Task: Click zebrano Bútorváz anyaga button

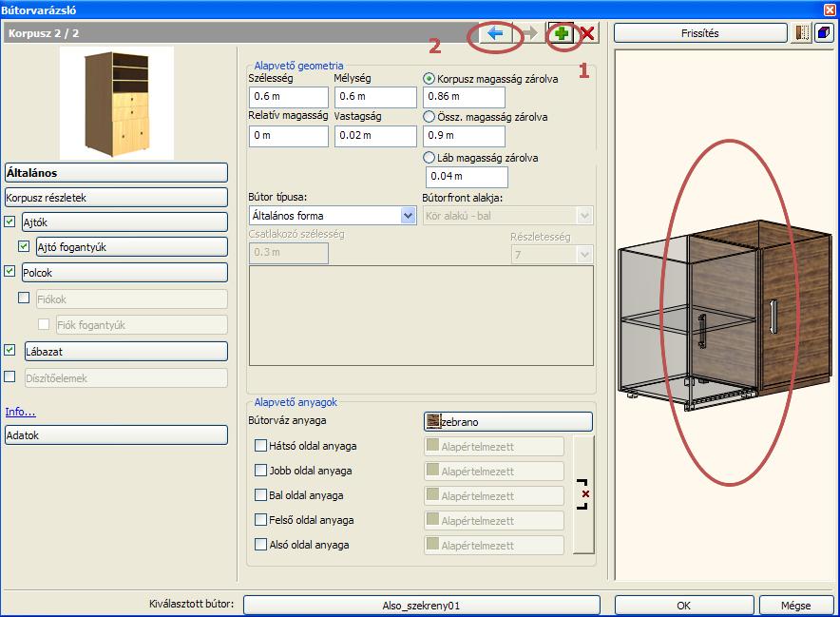Action: 507,421
